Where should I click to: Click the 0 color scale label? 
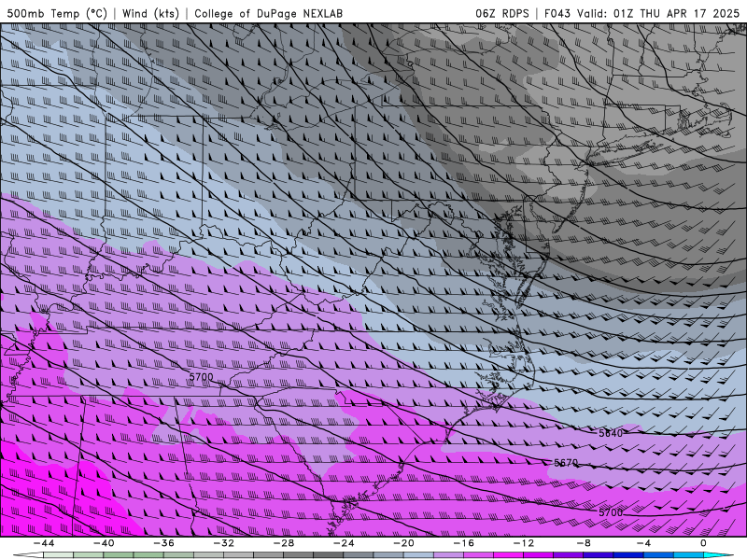[x=703, y=543]
